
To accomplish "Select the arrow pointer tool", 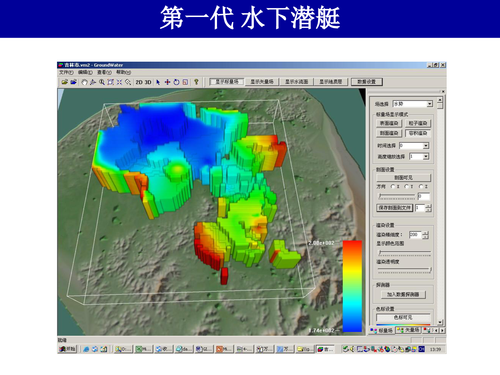I will [x=158, y=82].
